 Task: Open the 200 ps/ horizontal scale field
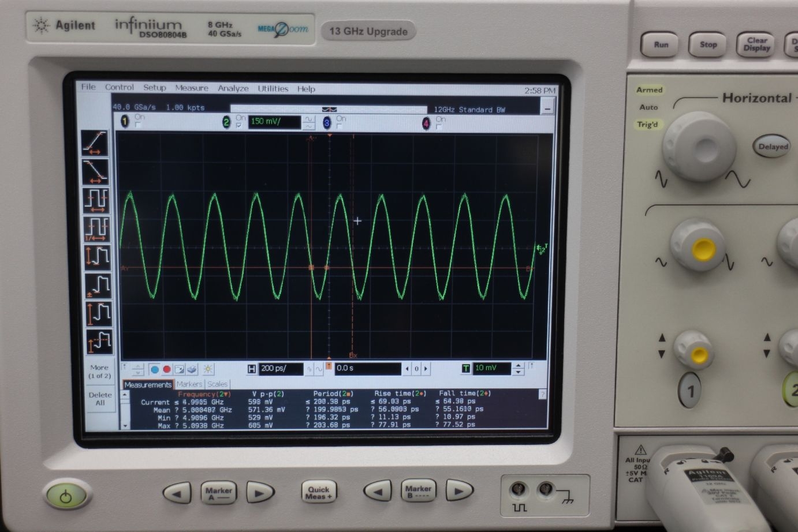281,368
